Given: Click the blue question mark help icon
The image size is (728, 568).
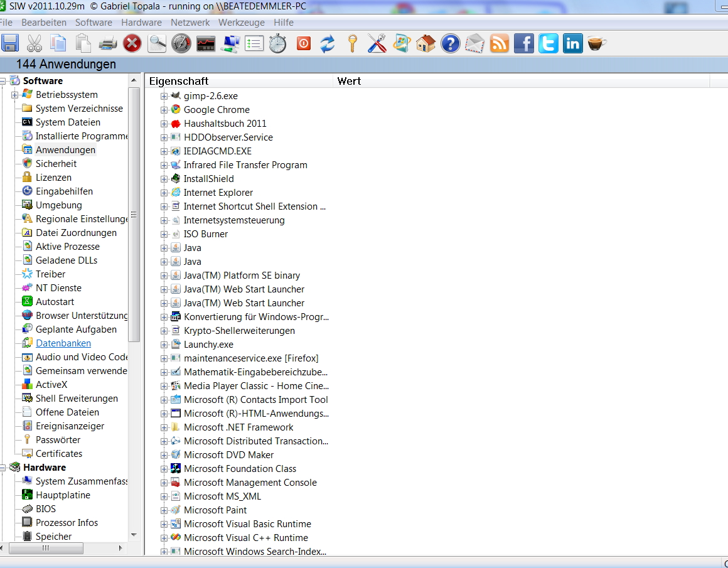Looking at the screenshot, I should point(451,44).
